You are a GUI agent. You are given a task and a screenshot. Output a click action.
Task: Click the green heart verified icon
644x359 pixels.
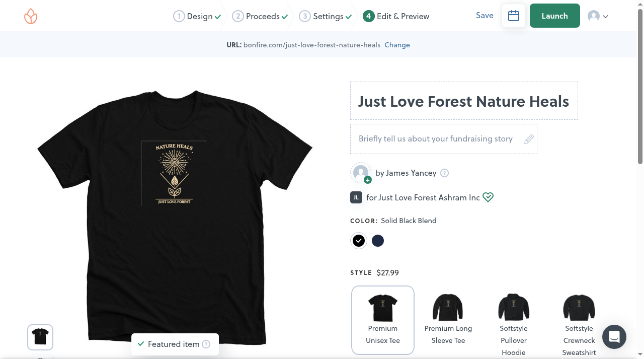[488, 197]
